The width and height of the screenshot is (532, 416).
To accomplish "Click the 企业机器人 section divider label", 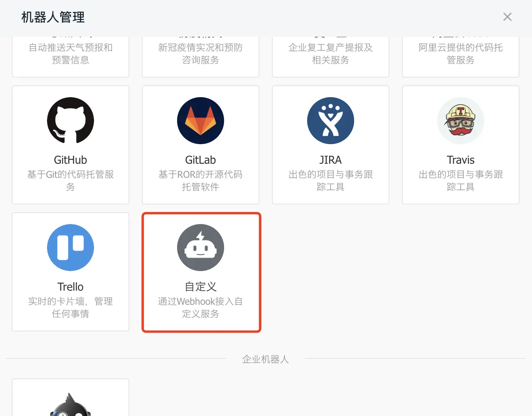I will [266, 359].
